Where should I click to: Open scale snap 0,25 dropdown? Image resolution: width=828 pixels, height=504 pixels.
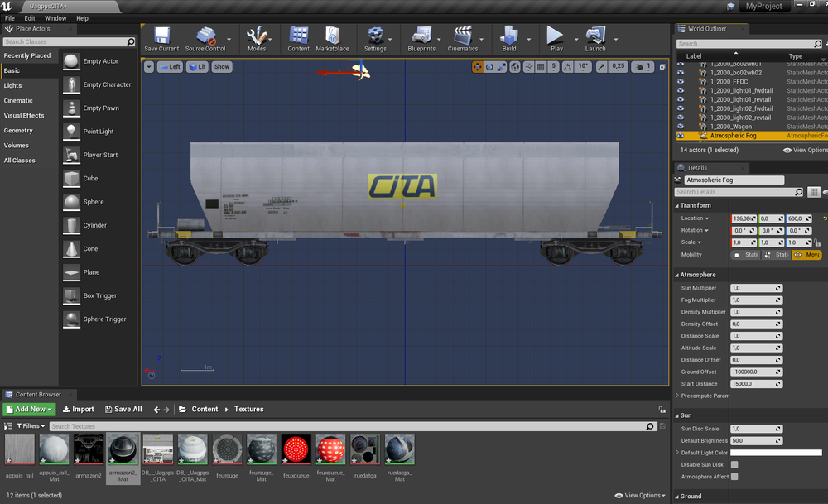click(x=619, y=67)
